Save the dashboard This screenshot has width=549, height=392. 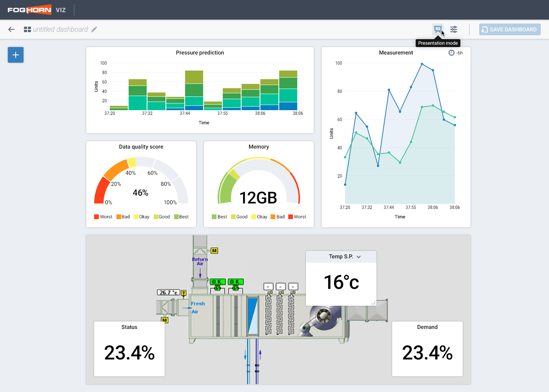pos(509,29)
